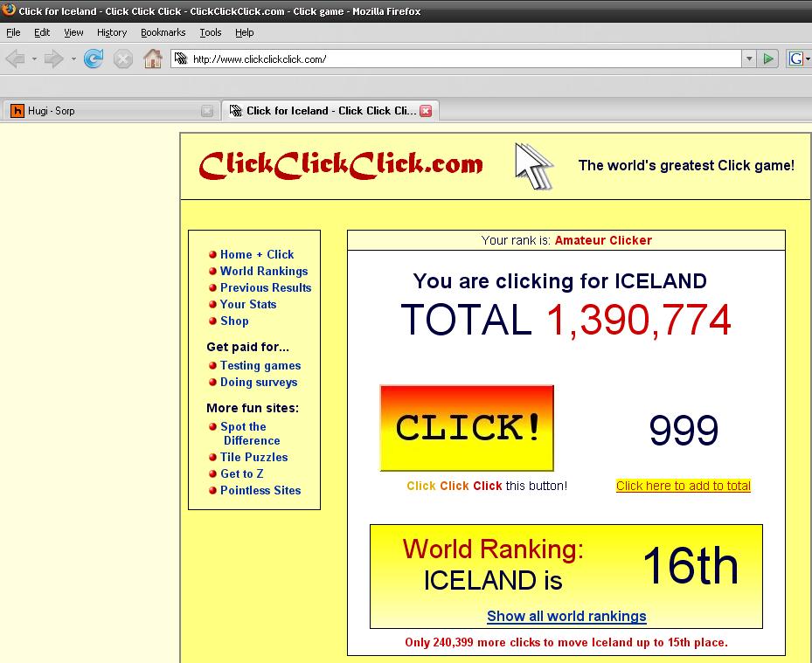Click the 999 click counter number
Viewport: 812px width, 663px height.
tap(684, 430)
